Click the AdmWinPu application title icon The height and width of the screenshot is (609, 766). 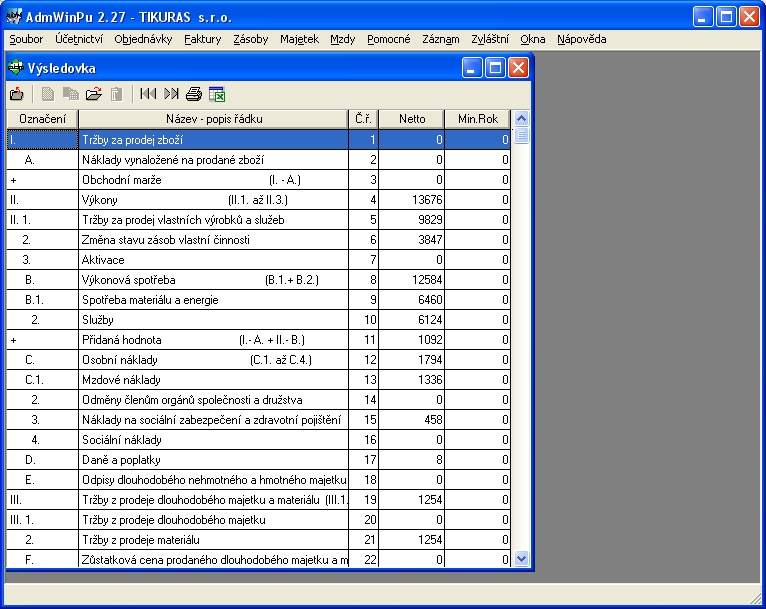14,16
